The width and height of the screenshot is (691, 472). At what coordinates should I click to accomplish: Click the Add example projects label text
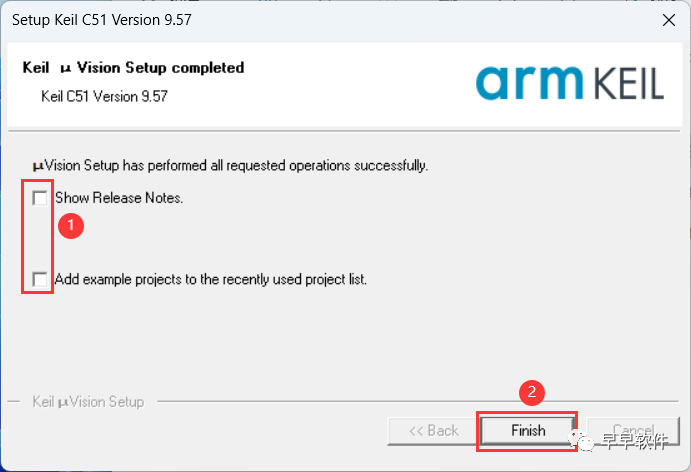[211, 279]
